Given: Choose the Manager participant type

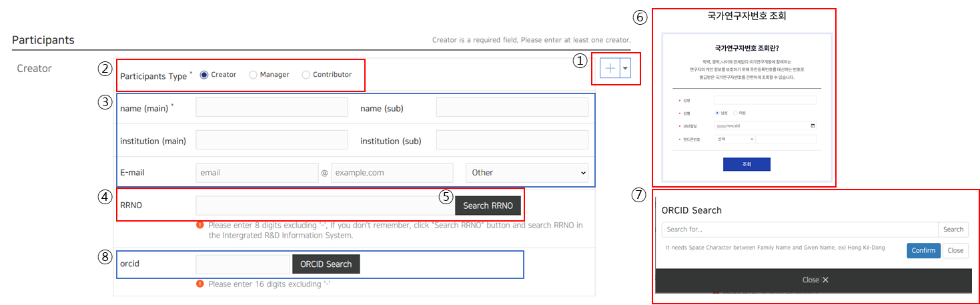Looking at the screenshot, I should click(x=253, y=75).
